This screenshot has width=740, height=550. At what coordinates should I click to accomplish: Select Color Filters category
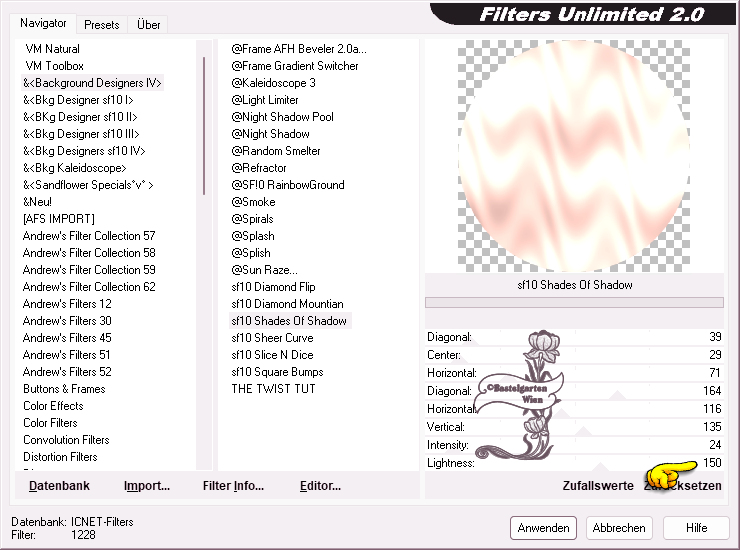pyautogui.click(x=50, y=423)
